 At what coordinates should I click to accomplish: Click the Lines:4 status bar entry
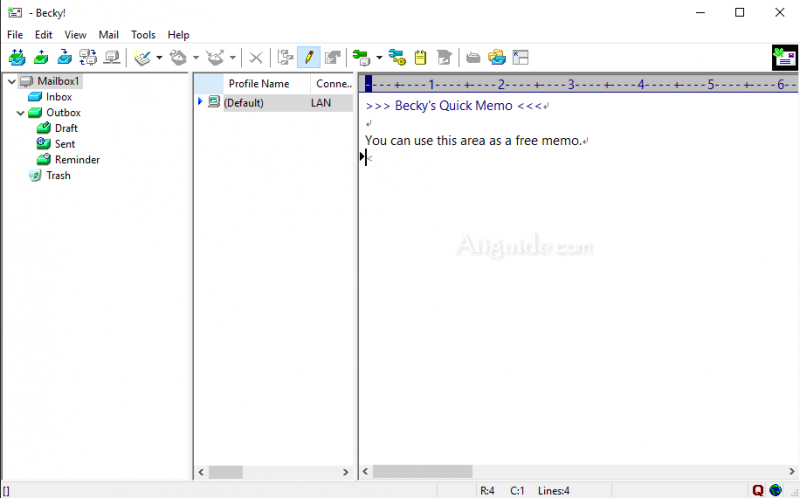coord(554,491)
